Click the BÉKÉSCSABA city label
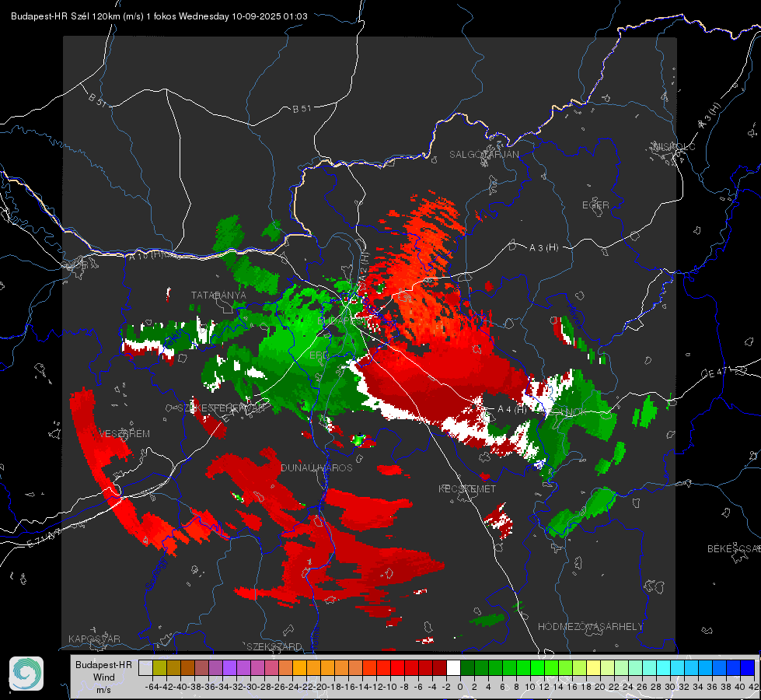This screenshot has height=700, width=761. [734, 549]
